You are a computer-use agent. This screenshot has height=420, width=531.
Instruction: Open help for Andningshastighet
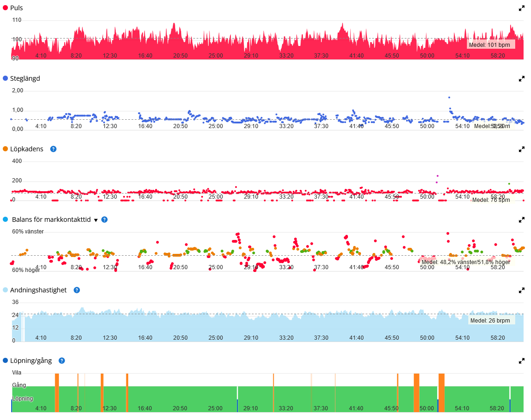click(77, 290)
